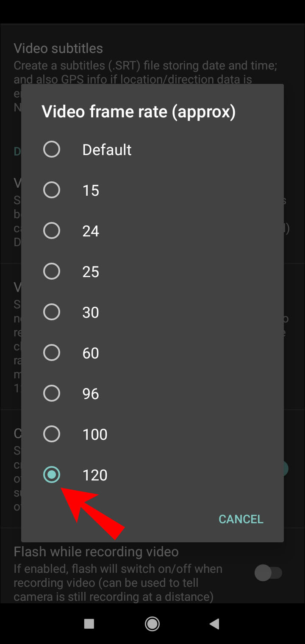Toggle the Flash while recording video switch
This screenshot has height=644, width=305.
coord(268,573)
